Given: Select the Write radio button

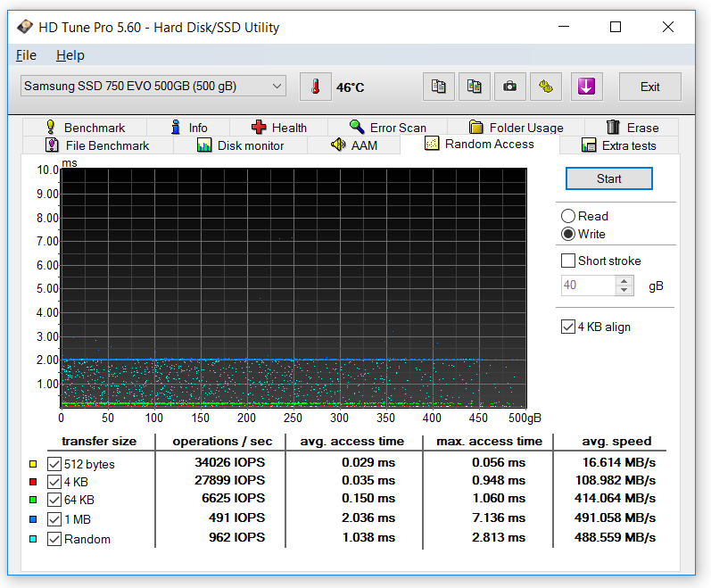Looking at the screenshot, I should [568, 234].
